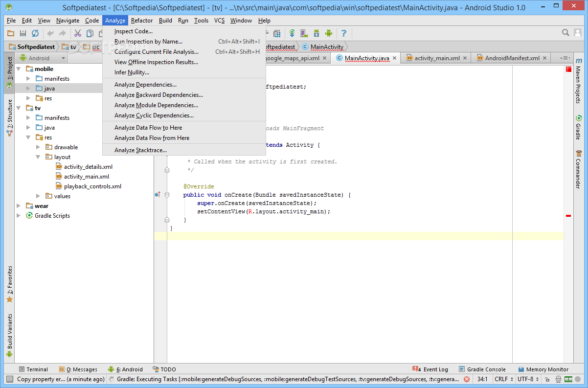
Task: Open the Event Log panel
Action: pos(430,369)
